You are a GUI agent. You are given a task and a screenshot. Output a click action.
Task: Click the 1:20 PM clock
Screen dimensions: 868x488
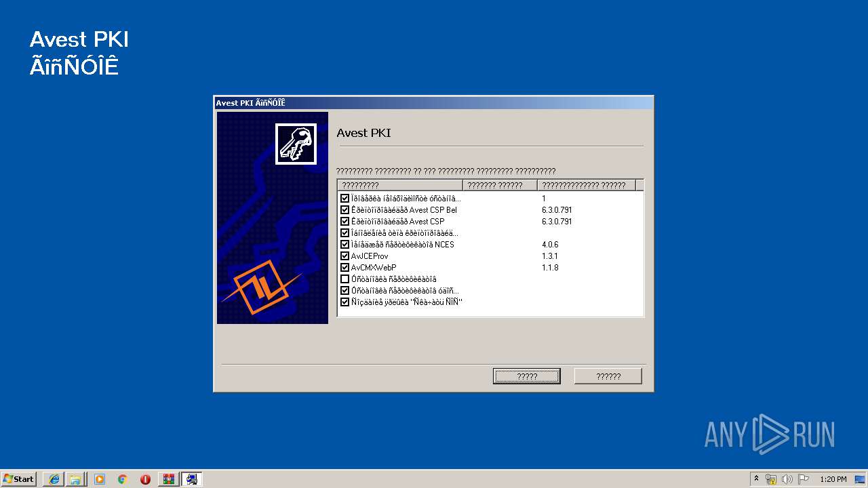(x=833, y=479)
